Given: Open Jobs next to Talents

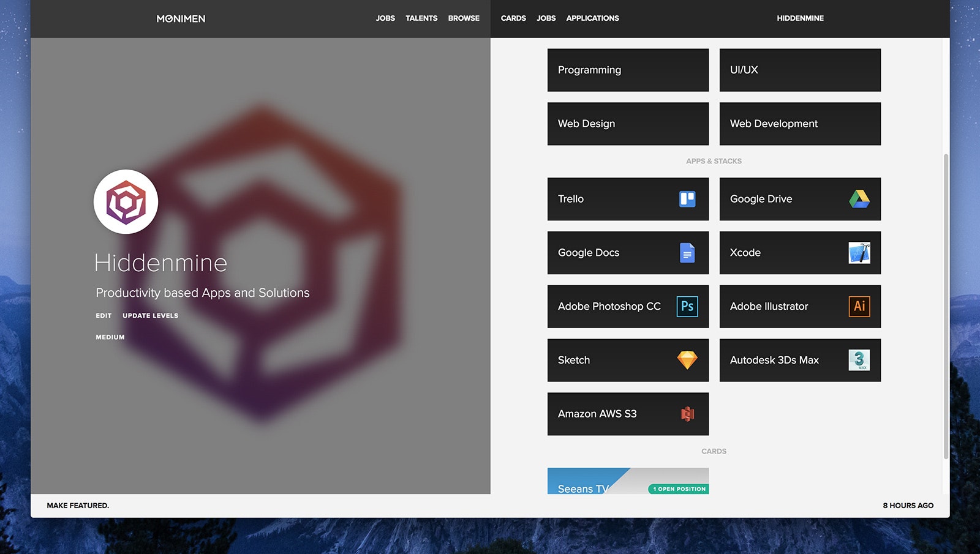Looking at the screenshot, I should (385, 18).
